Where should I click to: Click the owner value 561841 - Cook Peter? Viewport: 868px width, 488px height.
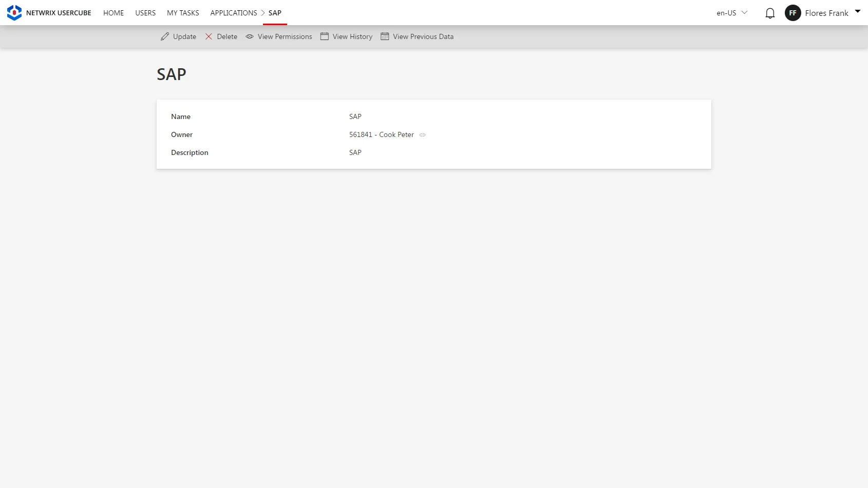click(x=382, y=134)
